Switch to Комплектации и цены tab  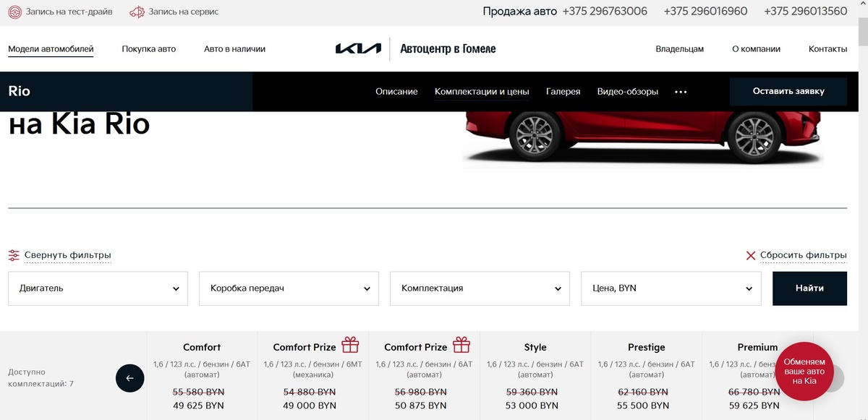coord(482,92)
